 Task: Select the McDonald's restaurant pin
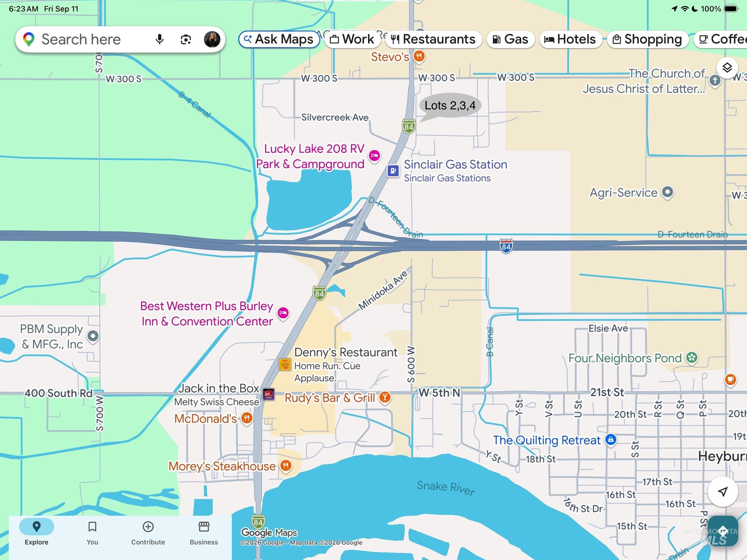[247, 418]
